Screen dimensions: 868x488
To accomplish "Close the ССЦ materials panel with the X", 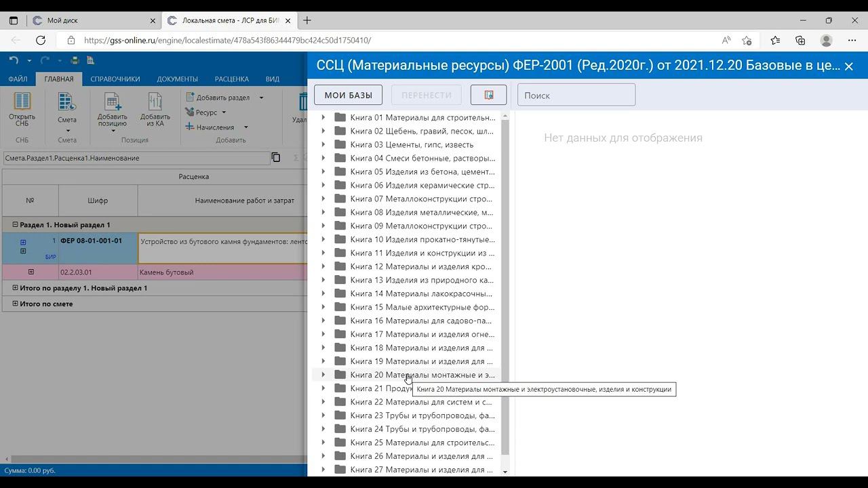I will coord(848,66).
